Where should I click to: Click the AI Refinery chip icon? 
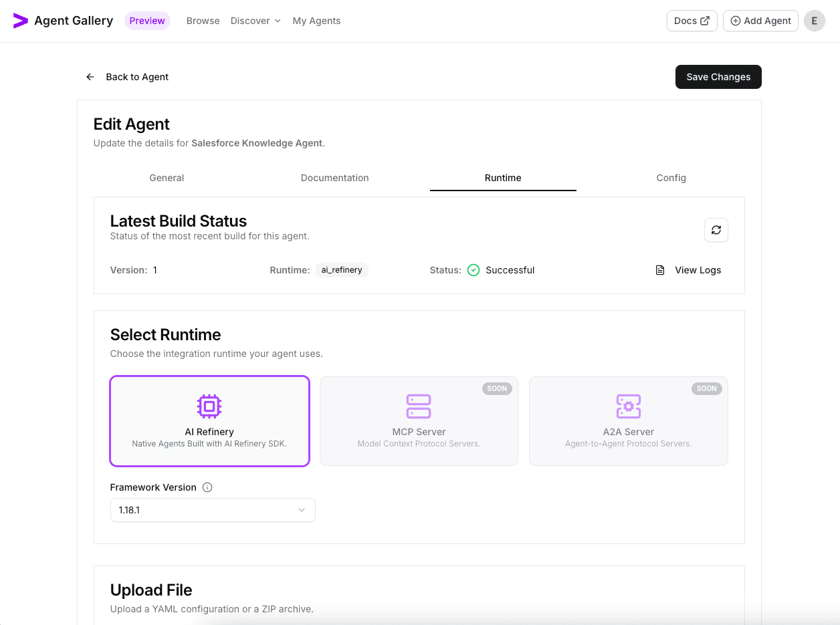[209, 406]
